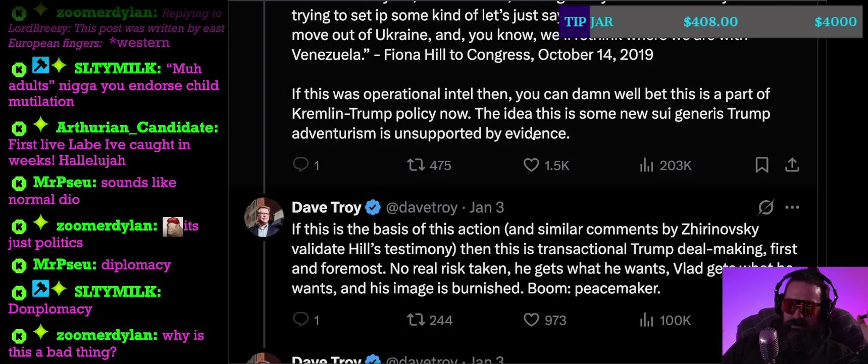Open Dave Troy's profile picture
The image size is (868, 364).
tap(264, 217)
